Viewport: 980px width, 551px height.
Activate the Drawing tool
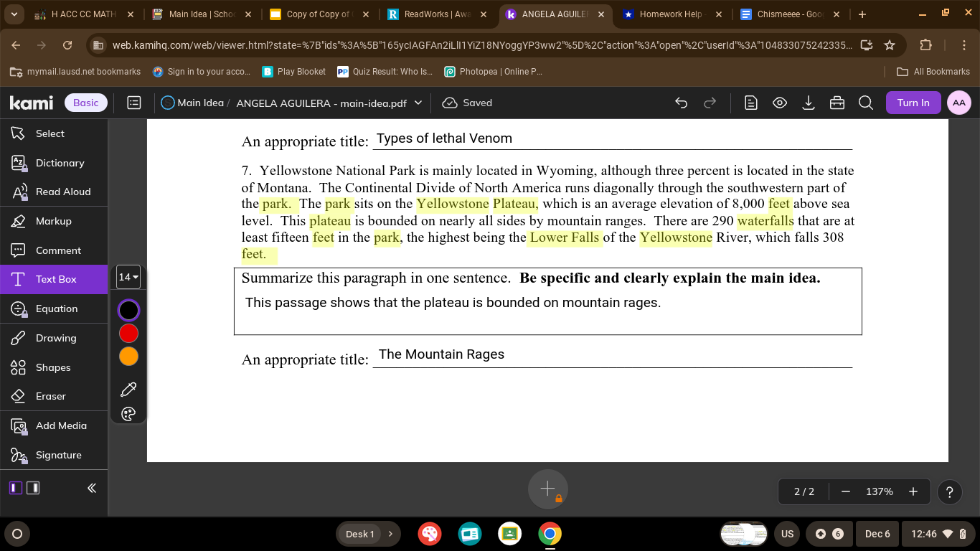pyautogui.click(x=55, y=338)
